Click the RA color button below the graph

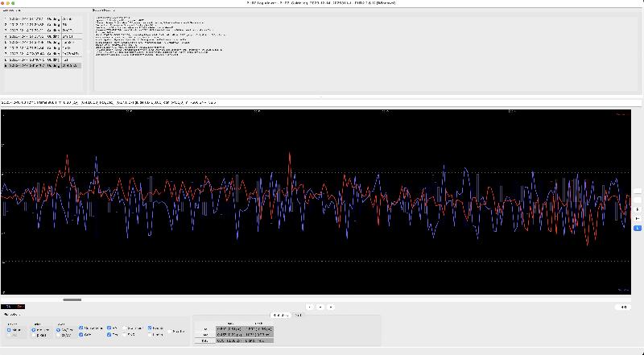pos(7,307)
